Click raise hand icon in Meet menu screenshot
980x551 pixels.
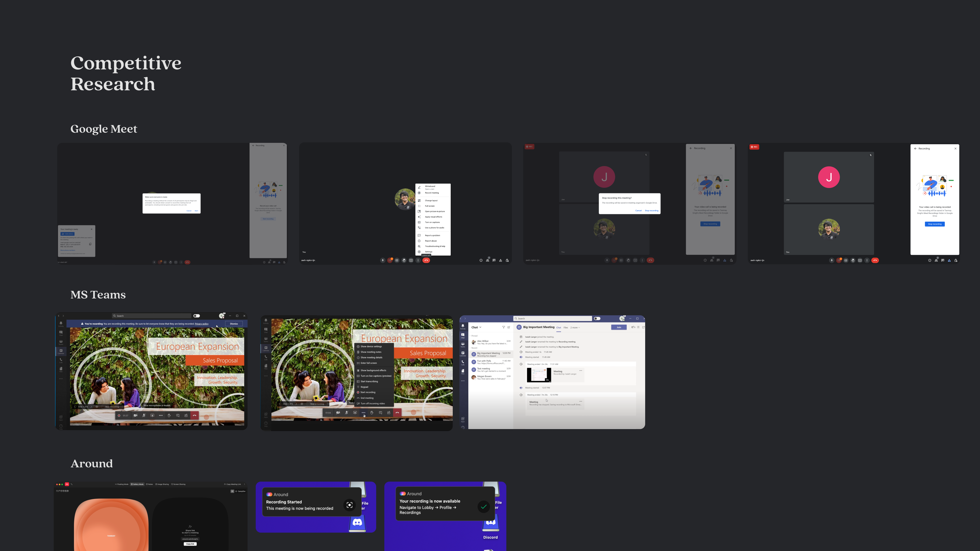404,260
